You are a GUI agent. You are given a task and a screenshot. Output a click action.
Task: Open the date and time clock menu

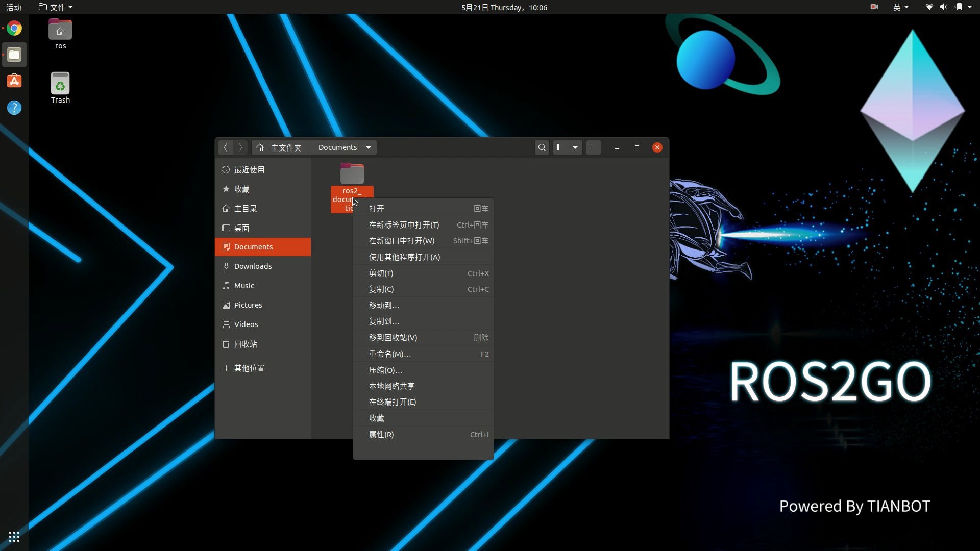pyautogui.click(x=504, y=7)
